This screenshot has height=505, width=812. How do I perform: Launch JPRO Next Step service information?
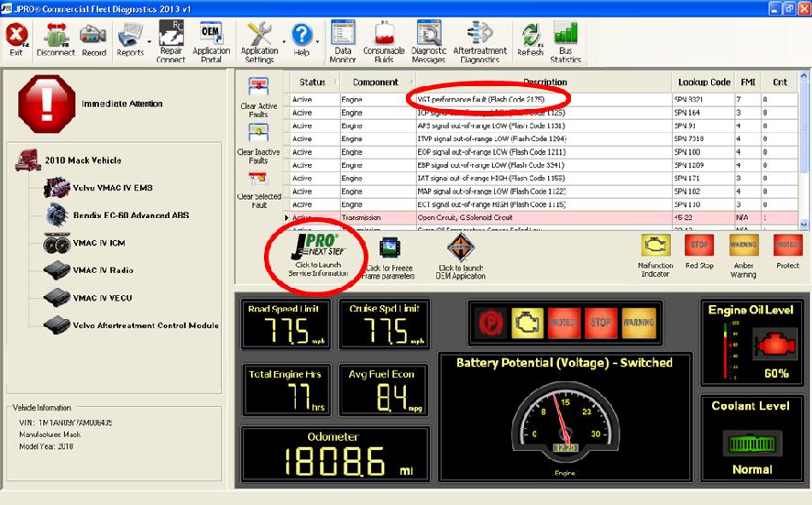click(x=319, y=254)
